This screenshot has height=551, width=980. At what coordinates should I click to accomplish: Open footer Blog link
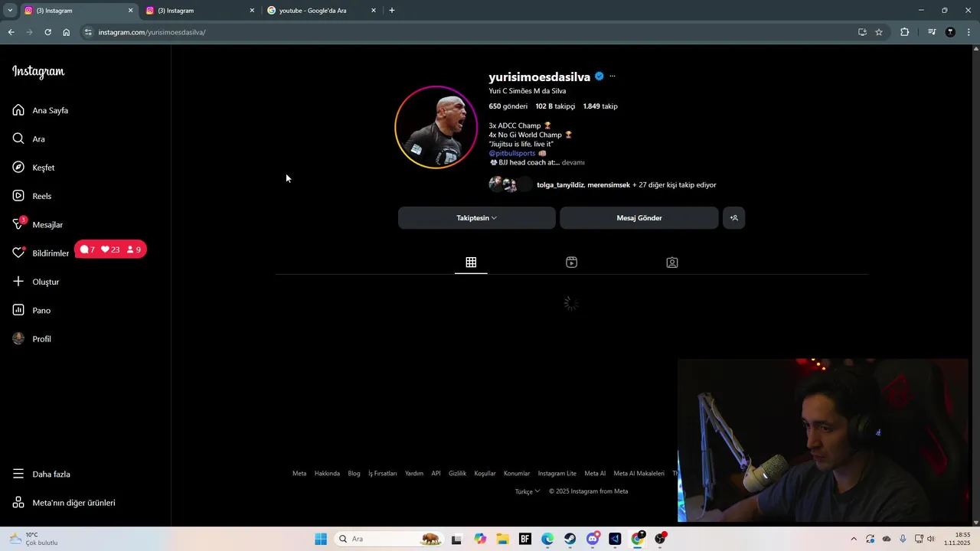pyautogui.click(x=354, y=474)
